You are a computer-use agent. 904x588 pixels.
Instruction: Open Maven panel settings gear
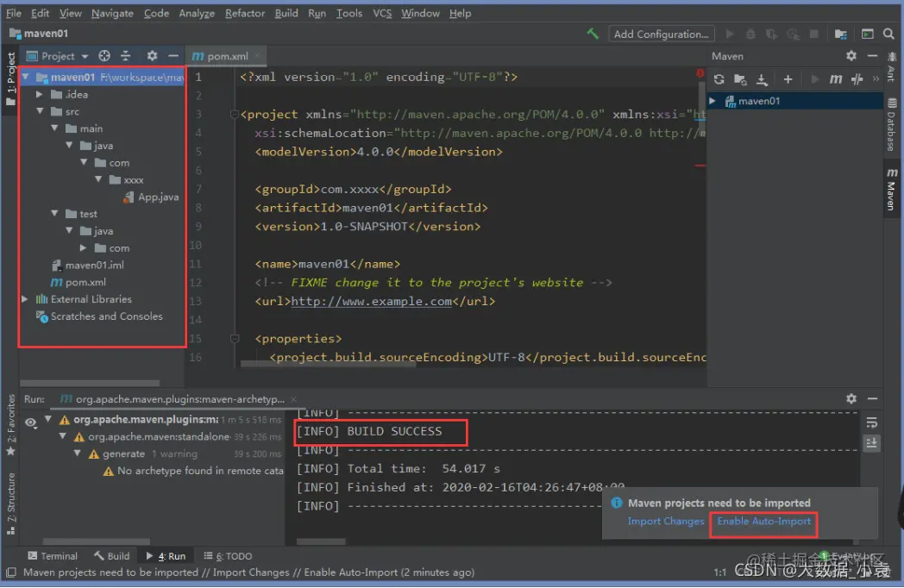coord(851,56)
